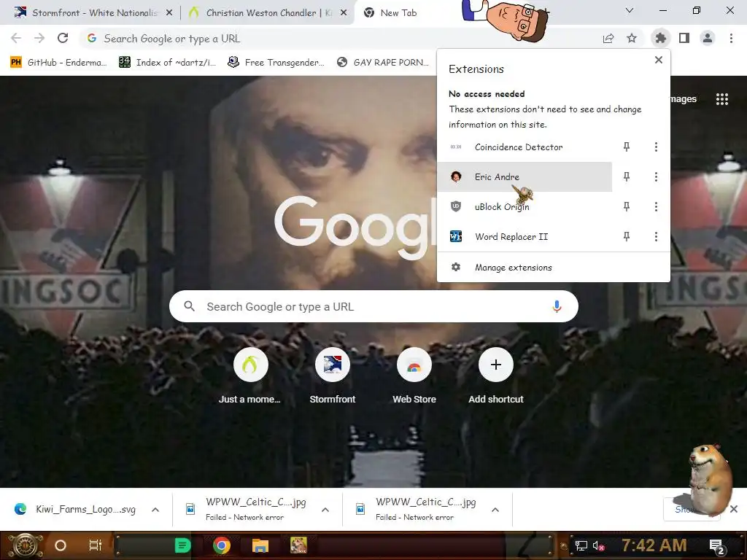This screenshot has width=747, height=560.
Task: Select the Coincidence Detector extension row
Action: [x=525, y=147]
